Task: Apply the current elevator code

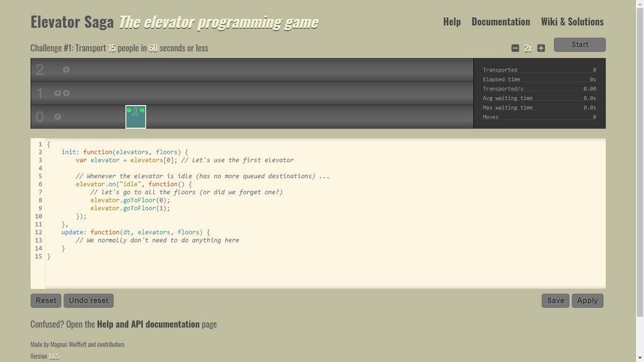Action: [x=587, y=300]
